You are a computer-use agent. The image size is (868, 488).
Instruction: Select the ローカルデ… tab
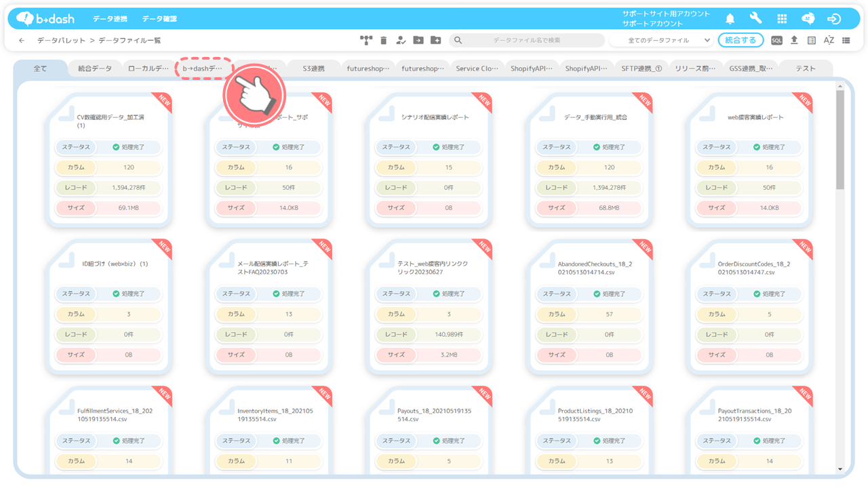[149, 68]
